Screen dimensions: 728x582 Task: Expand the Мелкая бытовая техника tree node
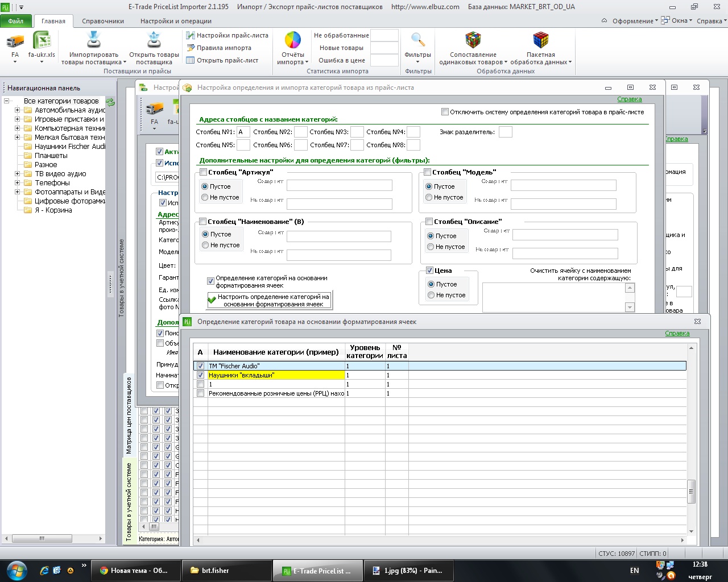coord(17,138)
